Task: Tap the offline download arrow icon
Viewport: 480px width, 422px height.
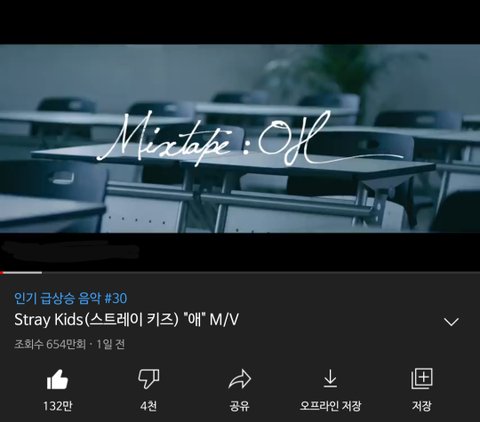Action: click(330, 379)
